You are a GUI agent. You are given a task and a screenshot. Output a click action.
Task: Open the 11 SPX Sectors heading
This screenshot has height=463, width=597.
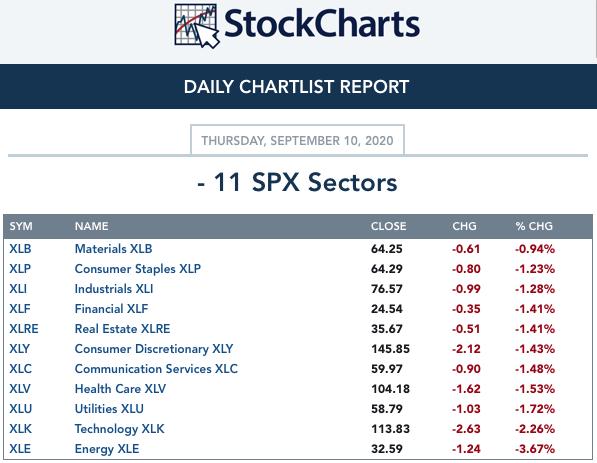coord(298,182)
